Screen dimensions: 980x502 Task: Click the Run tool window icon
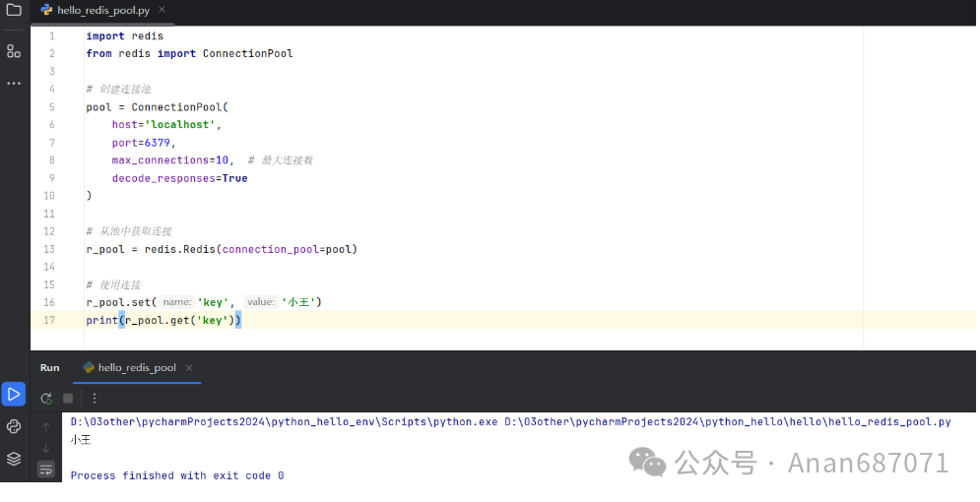(14, 394)
